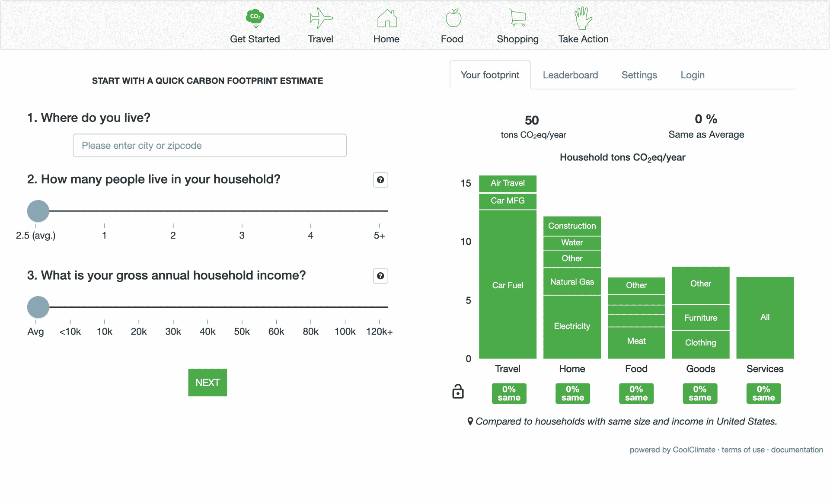Screen dimensions: 830x504
Task: Click the Get Started CO2 cloud icon
Action: click(255, 16)
